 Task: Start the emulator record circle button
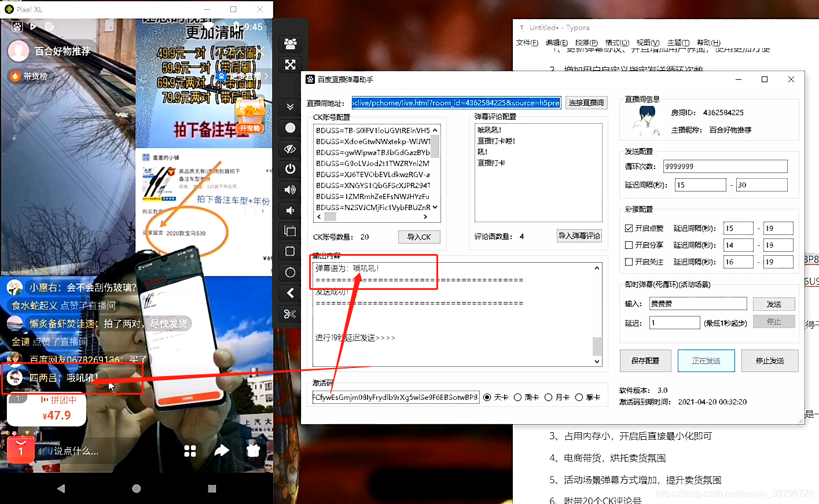pyautogui.click(x=291, y=127)
